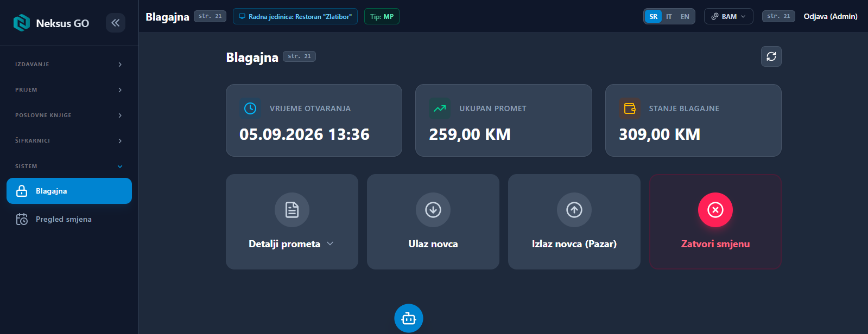This screenshot has width=868, height=334.
Task: Click the opening time 05.09.2026 13:36
Action: [x=305, y=134]
